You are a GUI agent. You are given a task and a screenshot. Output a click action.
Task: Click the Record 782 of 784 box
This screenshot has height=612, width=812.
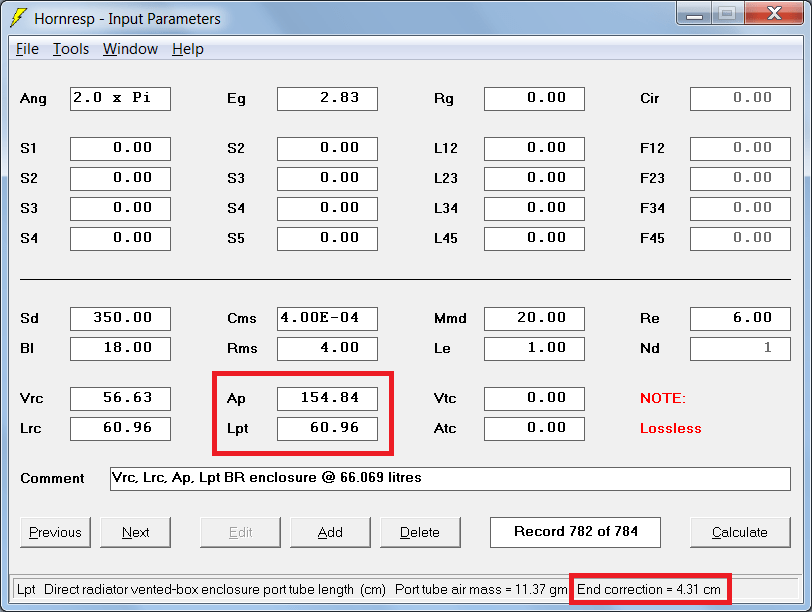pos(575,532)
